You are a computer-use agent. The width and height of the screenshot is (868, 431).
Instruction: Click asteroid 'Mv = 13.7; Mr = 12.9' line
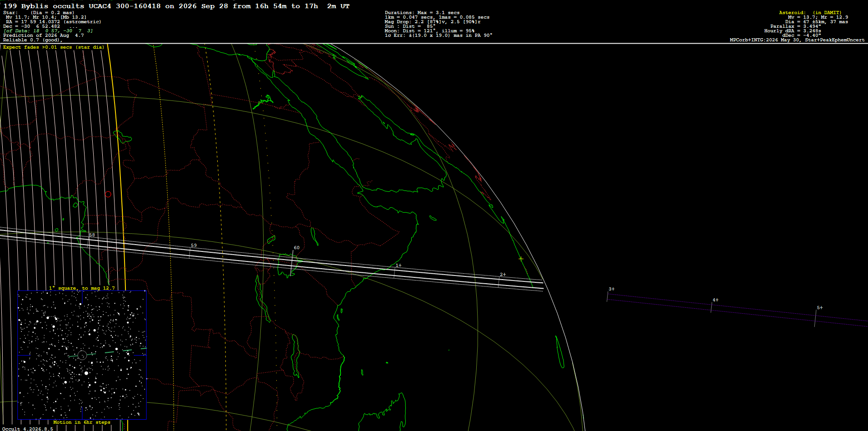[x=818, y=17]
